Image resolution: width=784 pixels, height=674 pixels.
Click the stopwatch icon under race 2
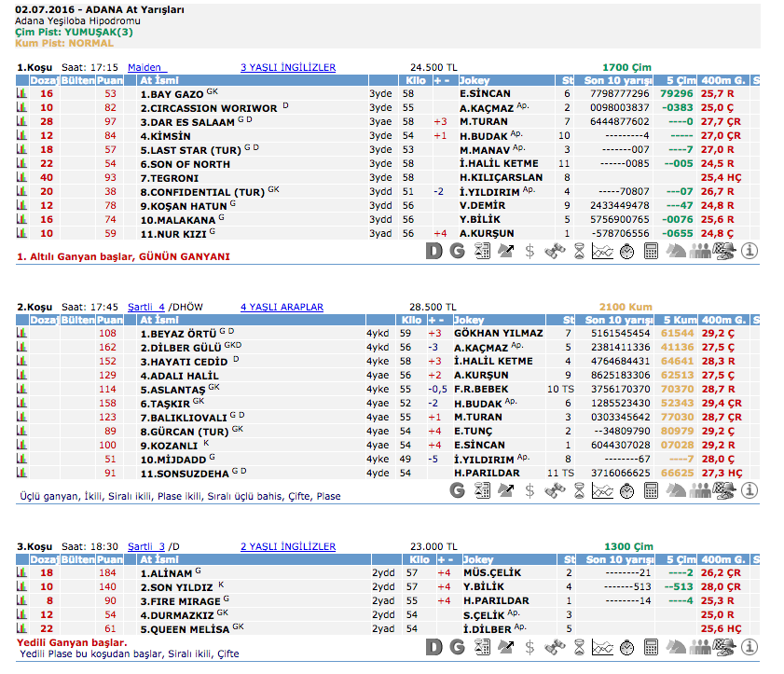tap(626, 490)
